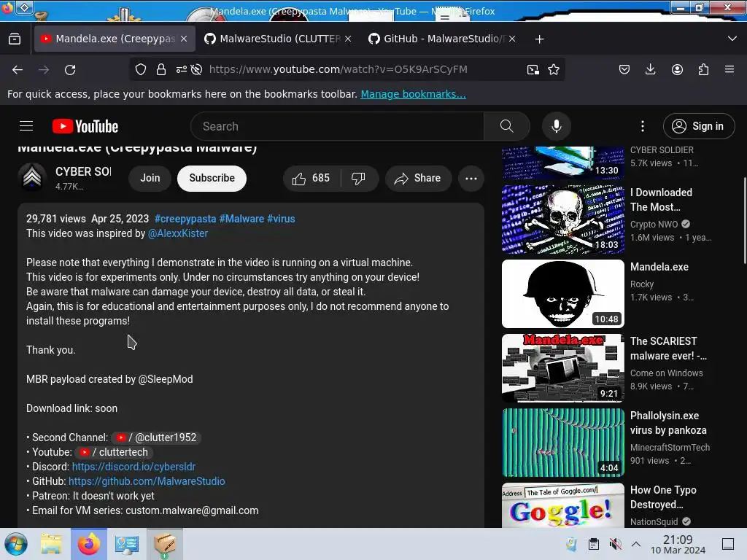Screen dimensions: 747x560
Task: Open tracking protection shield icon
Action: [x=141, y=69]
